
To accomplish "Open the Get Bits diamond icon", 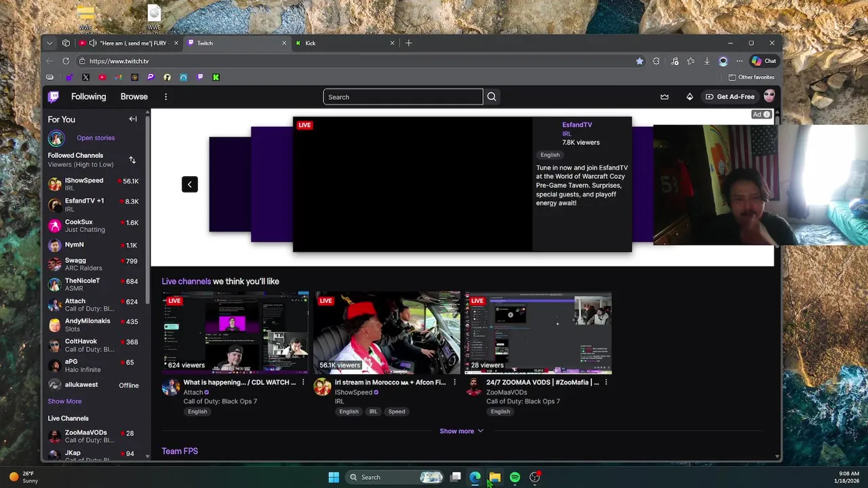I will (690, 97).
